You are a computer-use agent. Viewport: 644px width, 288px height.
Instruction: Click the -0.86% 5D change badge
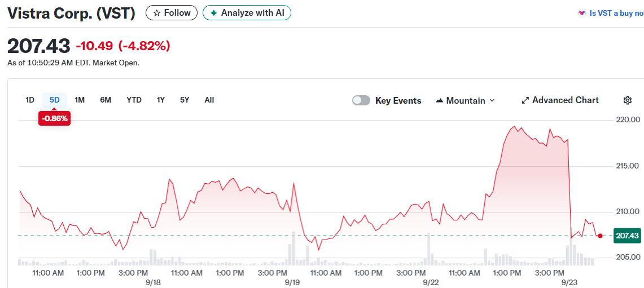(55, 118)
